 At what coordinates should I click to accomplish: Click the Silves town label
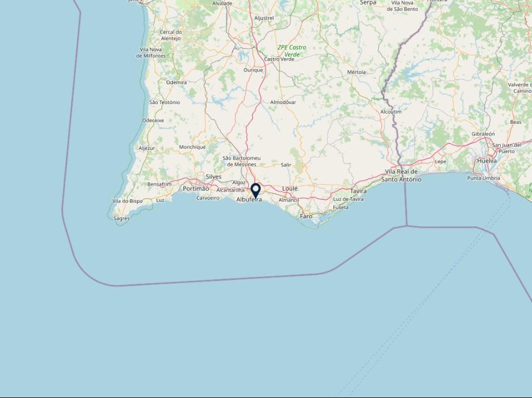[x=213, y=176]
